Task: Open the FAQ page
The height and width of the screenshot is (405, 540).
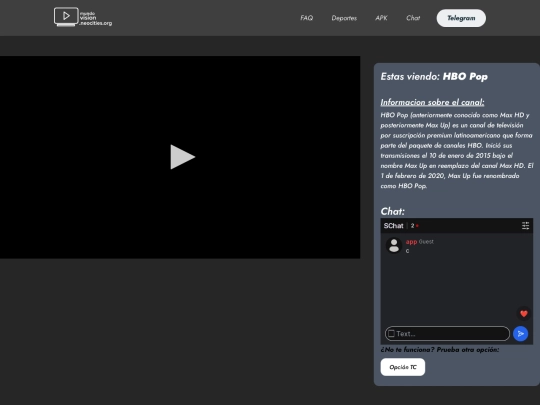Action: tap(306, 18)
